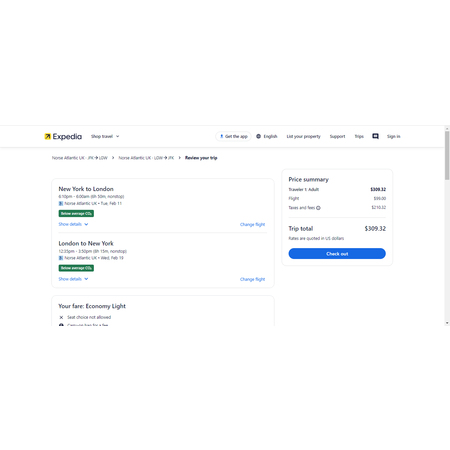Click Rates are quoted in US dollars text
The height and width of the screenshot is (450, 450).
click(x=316, y=238)
